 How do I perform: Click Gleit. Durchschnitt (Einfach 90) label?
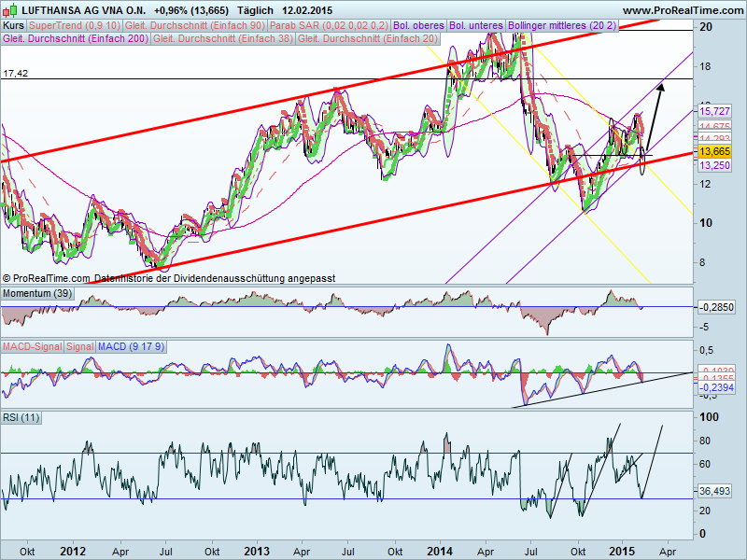[x=195, y=25]
